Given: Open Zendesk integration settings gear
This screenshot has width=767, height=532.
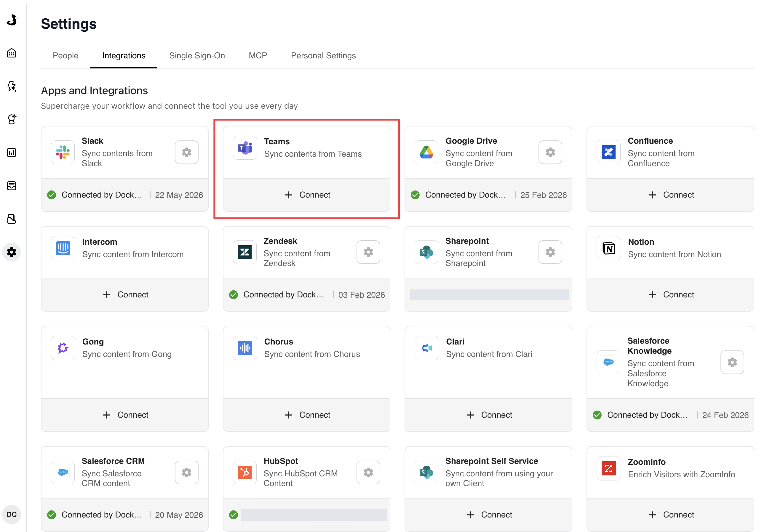Looking at the screenshot, I should click(368, 252).
